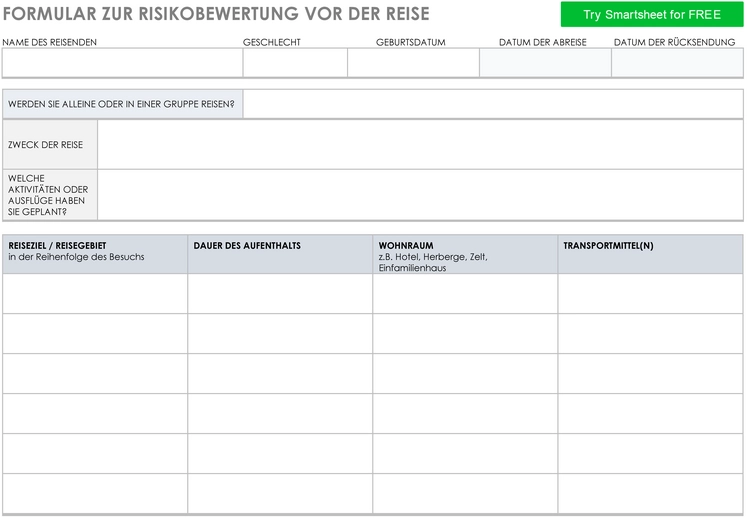Select the Name des Reisenden input field
This screenshot has height=518, width=747.
(x=122, y=63)
